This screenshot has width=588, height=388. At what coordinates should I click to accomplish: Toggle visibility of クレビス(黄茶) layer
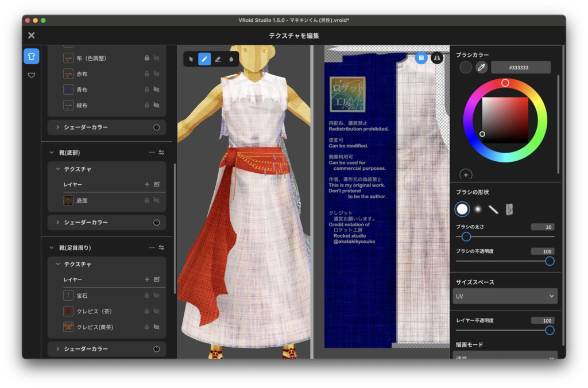[157, 327]
